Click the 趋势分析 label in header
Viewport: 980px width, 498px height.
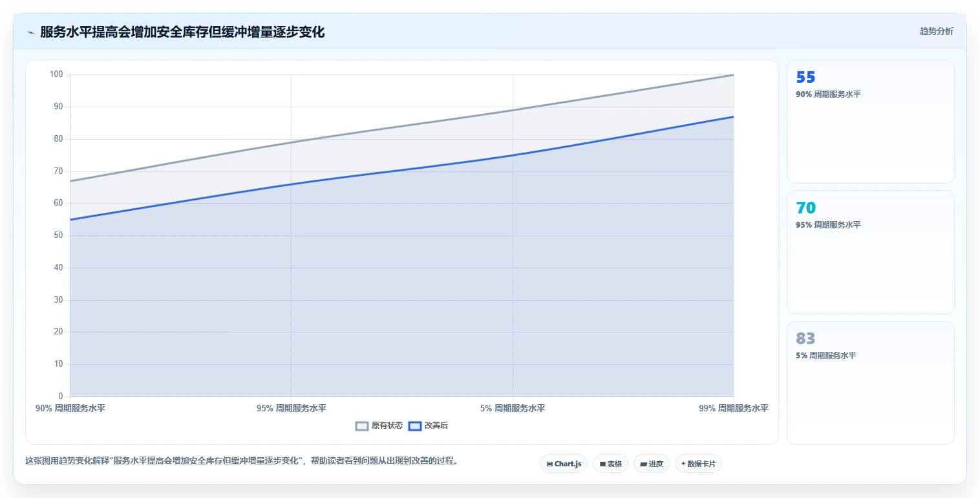[x=936, y=31]
